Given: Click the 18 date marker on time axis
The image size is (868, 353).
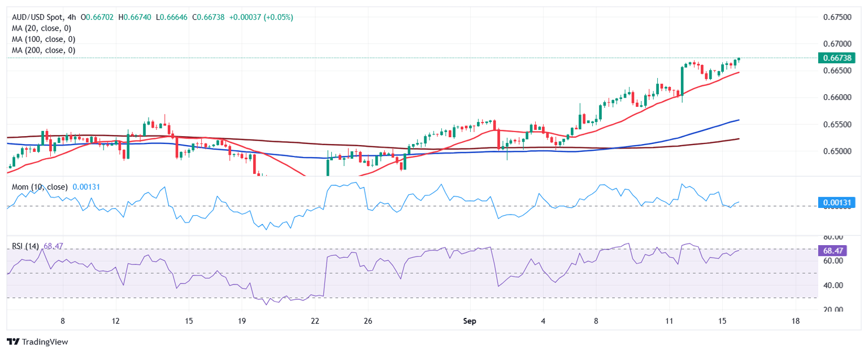Looking at the screenshot, I should tap(796, 321).
